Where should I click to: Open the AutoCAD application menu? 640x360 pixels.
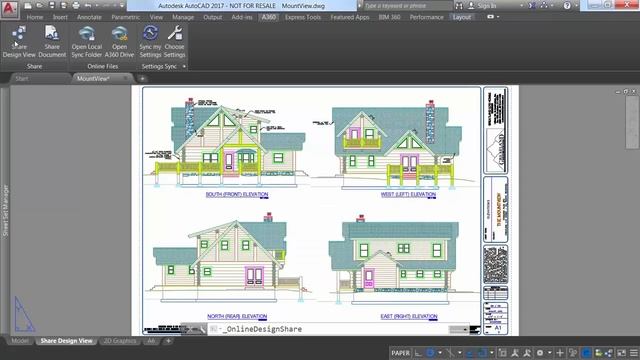coord(9,9)
